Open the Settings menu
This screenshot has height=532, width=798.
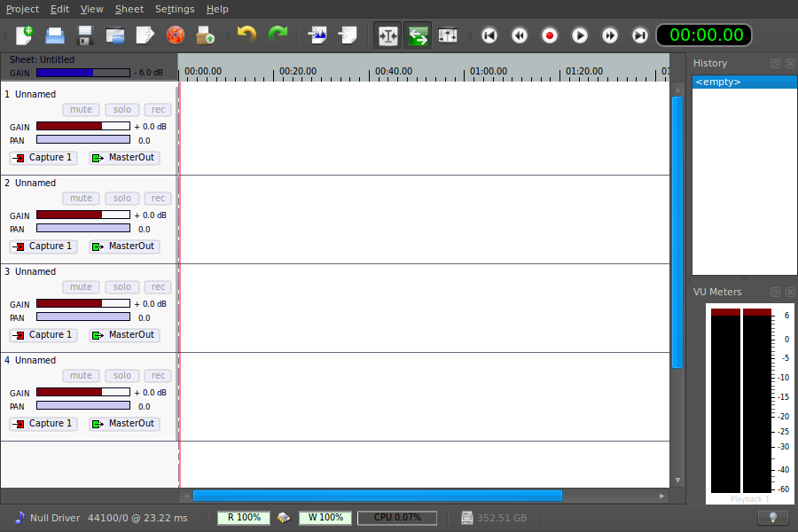175,9
